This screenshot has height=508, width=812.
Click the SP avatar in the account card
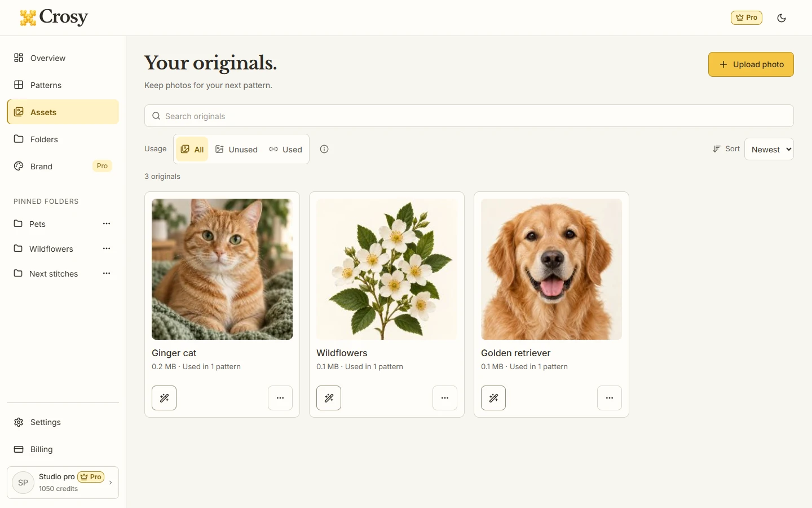[x=23, y=483]
